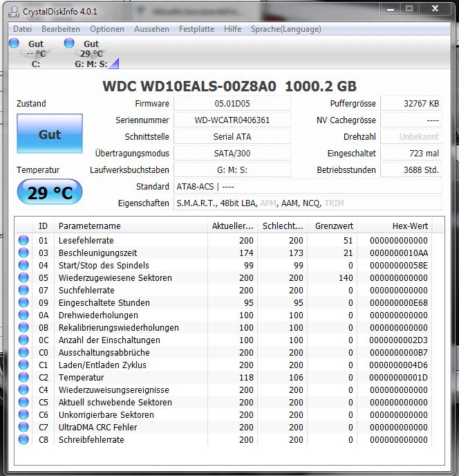
Task: Select the Beschleunigungszeit parameter name
Action: click(97, 253)
